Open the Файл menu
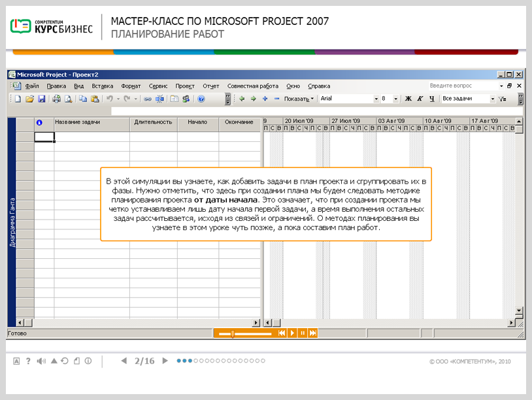 click(32, 86)
